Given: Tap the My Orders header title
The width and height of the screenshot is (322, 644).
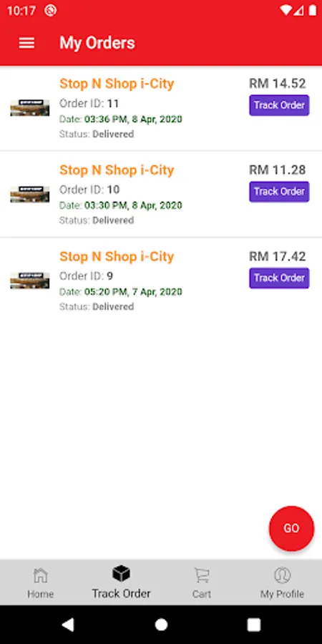Looking at the screenshot, I should 97,43.
